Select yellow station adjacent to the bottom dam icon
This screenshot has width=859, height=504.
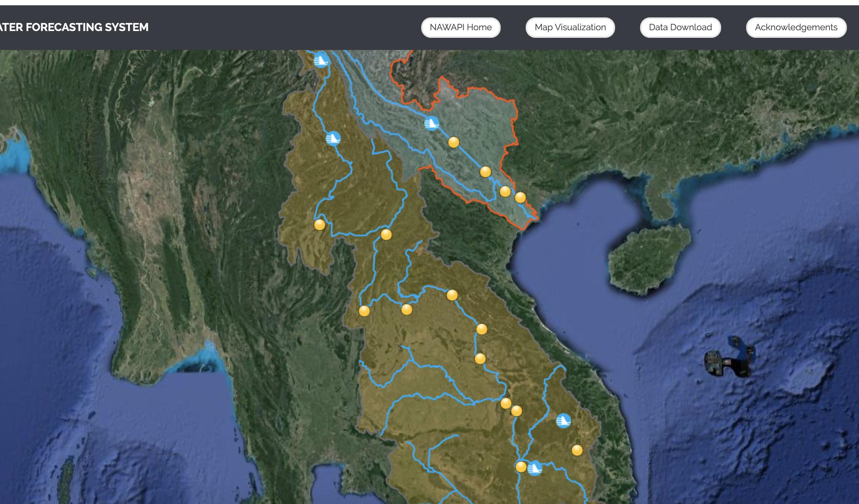coord(521,467)
